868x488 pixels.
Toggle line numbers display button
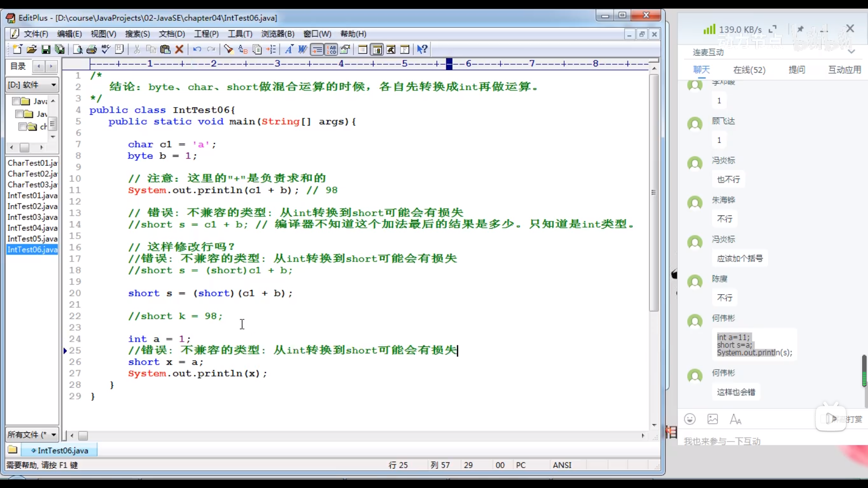click(x=331, y=49)
